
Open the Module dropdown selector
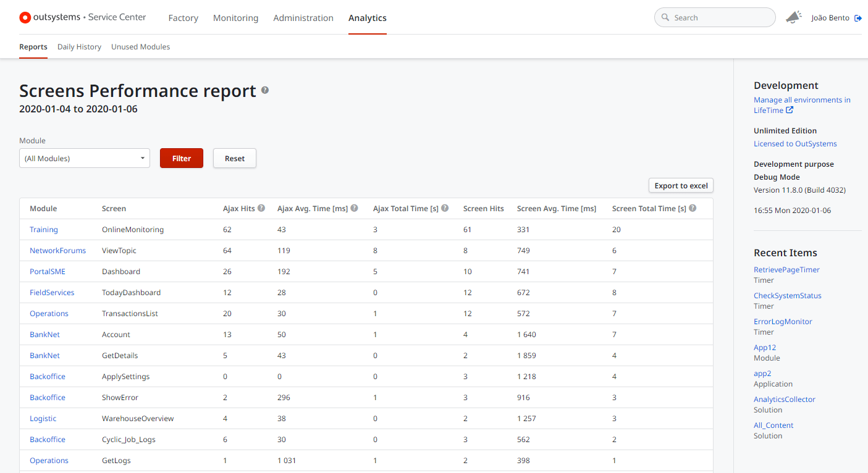pyautogui.click(x=85, y=159)
